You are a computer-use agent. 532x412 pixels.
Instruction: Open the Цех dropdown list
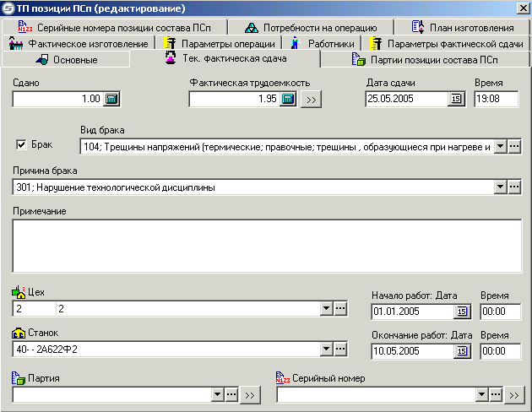pyautogui.click(x=327, y=309)
